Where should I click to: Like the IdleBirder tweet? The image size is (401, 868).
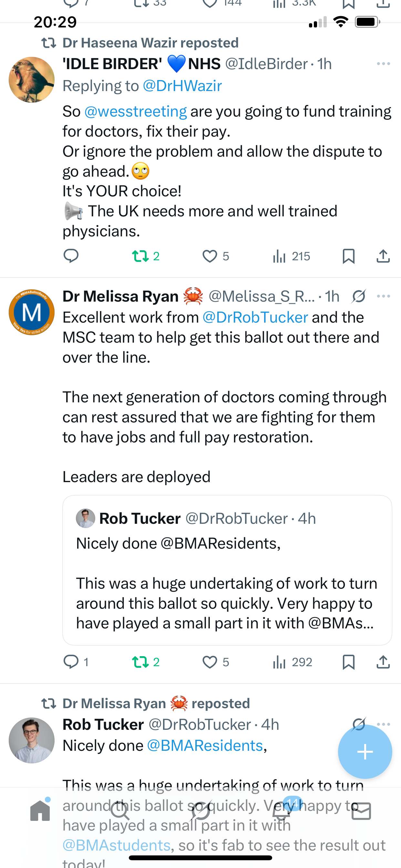210,256
